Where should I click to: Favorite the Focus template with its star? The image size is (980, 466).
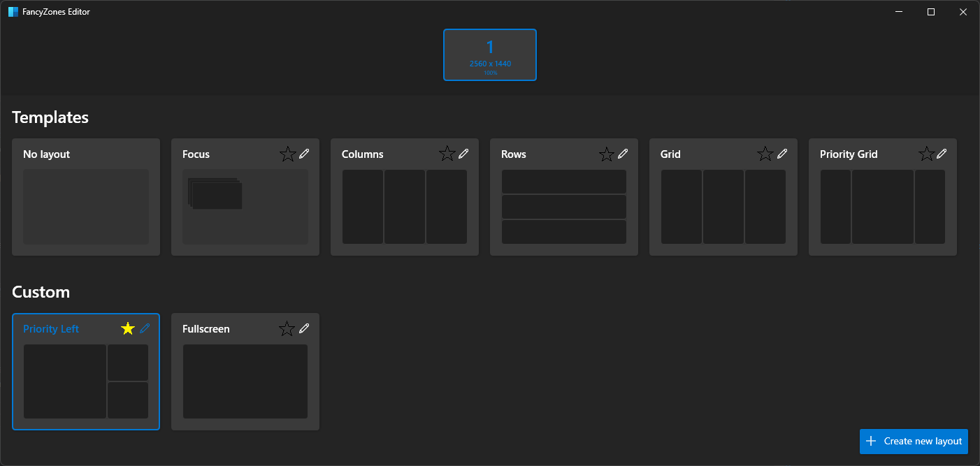[288, 154]
